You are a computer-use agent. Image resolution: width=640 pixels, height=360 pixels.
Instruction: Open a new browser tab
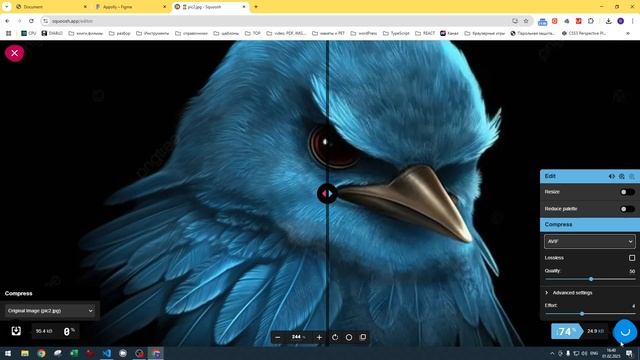[256, 7]
